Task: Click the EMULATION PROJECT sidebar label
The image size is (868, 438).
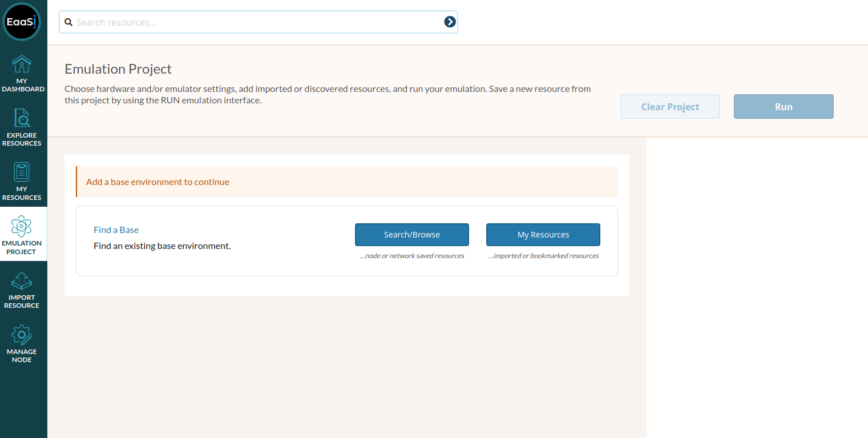Action: (x=22, y=247)
